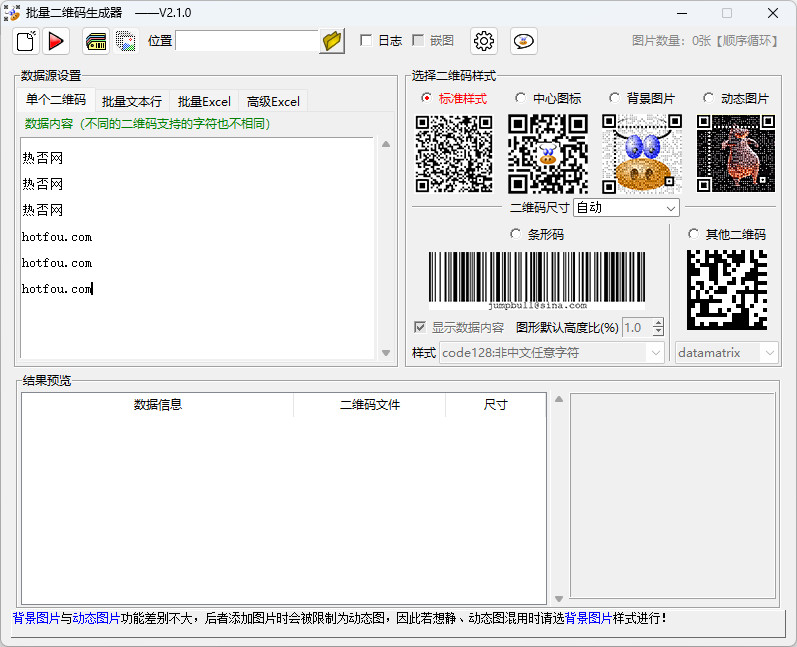Switch to the 批量文本行 tab

132,102
